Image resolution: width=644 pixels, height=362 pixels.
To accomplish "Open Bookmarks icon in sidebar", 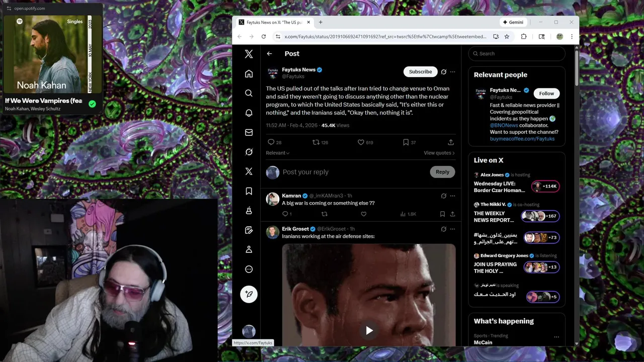I will click(249, 191).
